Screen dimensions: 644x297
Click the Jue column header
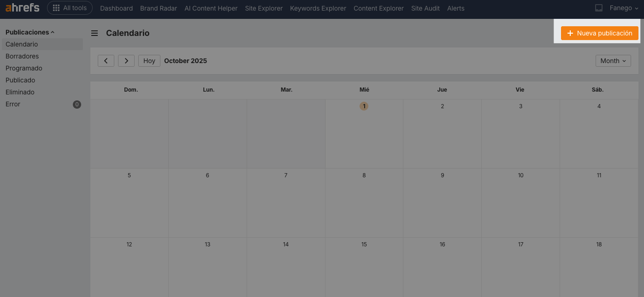pos(442,90)
